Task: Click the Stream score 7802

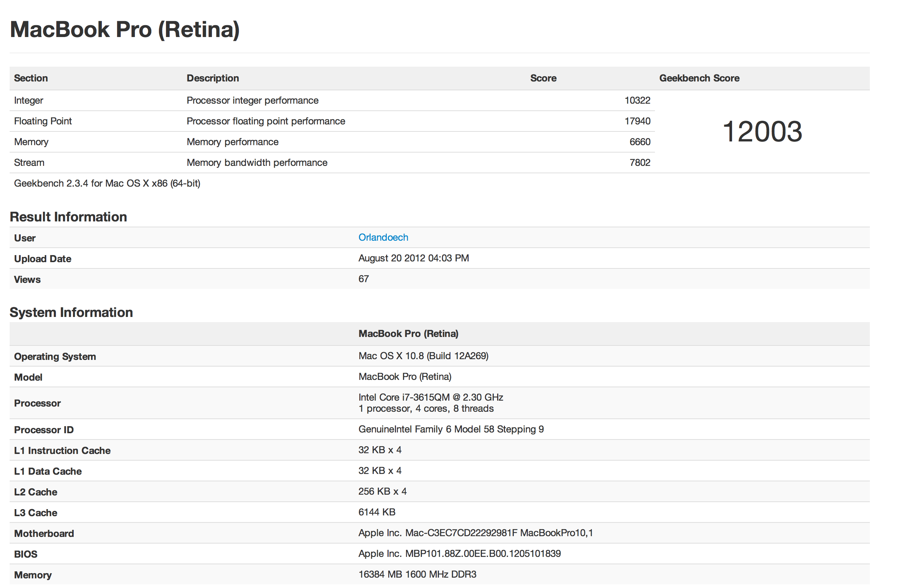Action: coord(640,163)
